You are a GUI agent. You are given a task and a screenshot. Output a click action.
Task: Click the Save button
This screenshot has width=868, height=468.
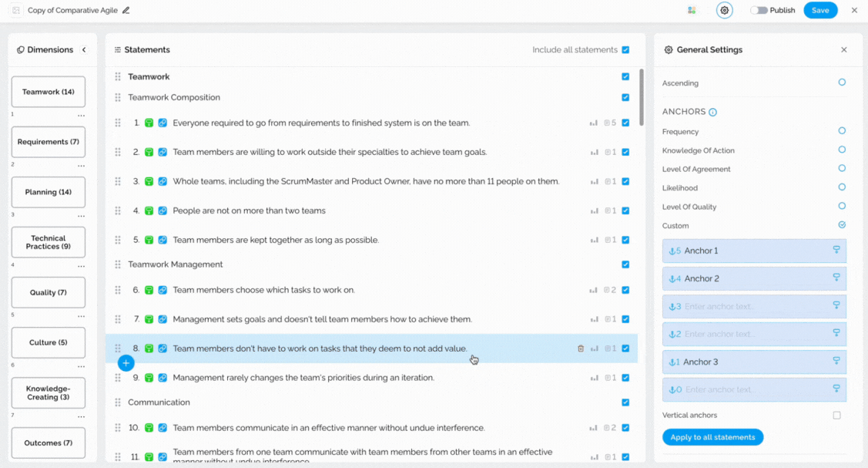point(819,10)
